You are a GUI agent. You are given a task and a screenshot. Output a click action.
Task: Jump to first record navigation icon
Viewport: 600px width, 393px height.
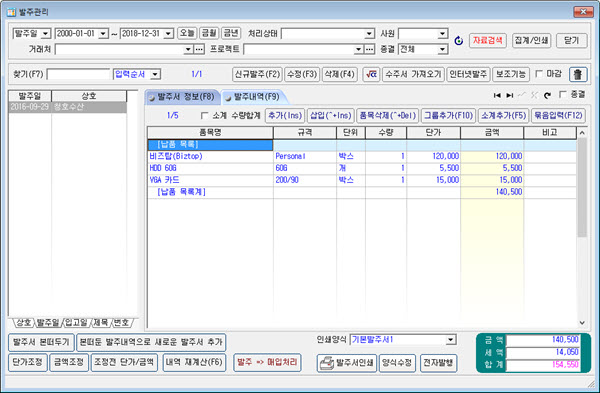(x=497, y=95)
